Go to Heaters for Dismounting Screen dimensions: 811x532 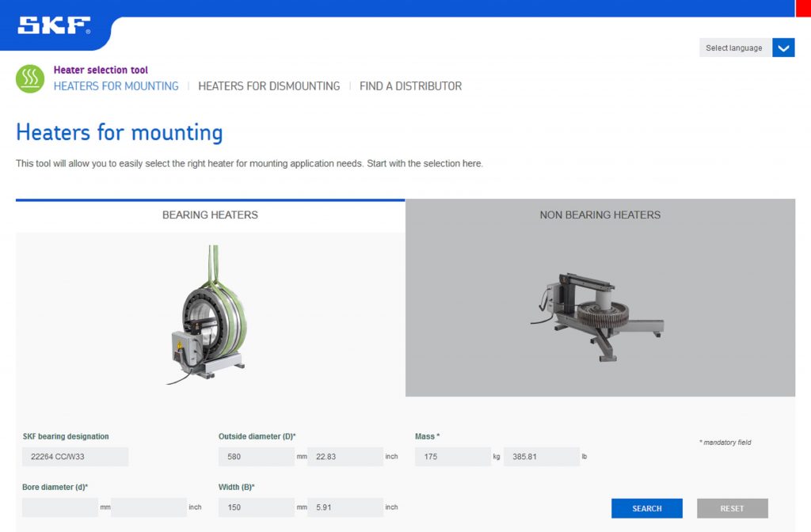pyautogui.click(x=268, y=86)
